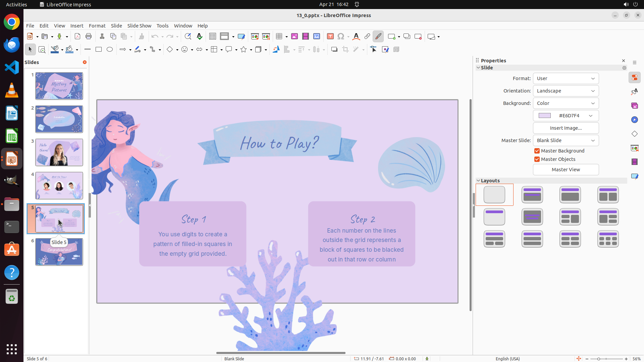Open the #E6D7F4 background color picker

(x=566, y=116)
